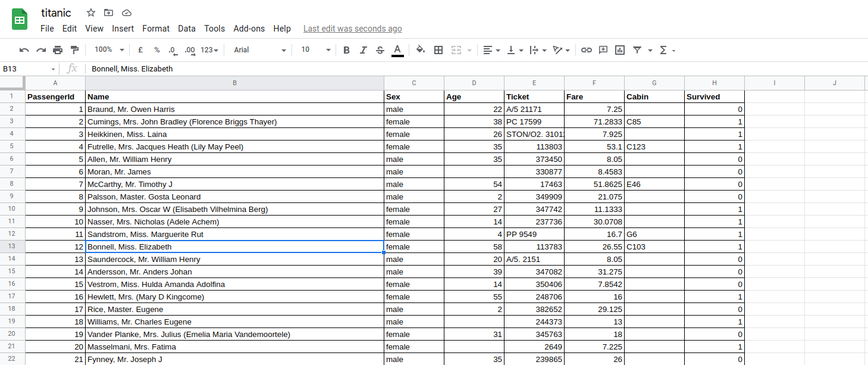Open the font family dropdown
The image size is (868, 365).
tap(259, 50)
